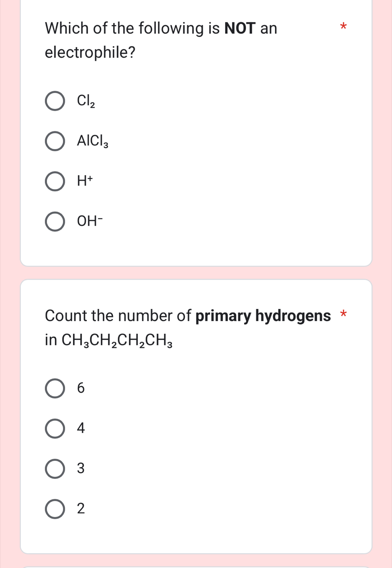392x568 pixels.
Task: Click the electrophile question title text
Action: (161, 40)
